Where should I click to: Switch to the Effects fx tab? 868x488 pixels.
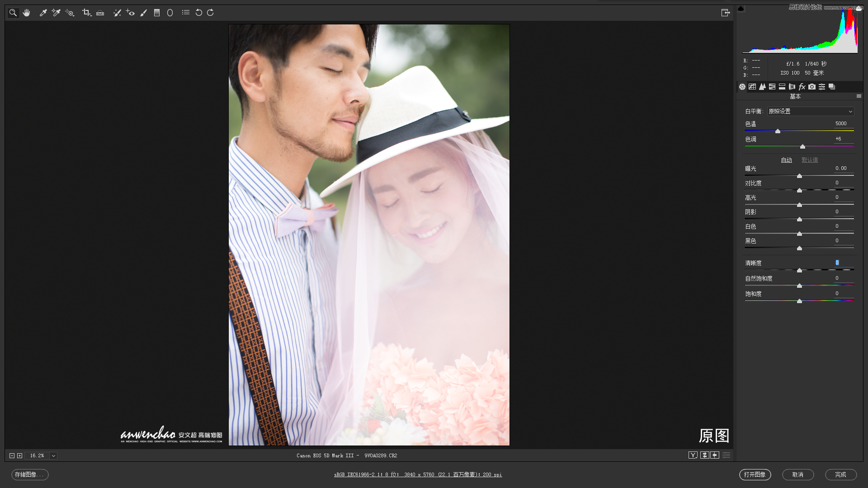pos(802,87)
